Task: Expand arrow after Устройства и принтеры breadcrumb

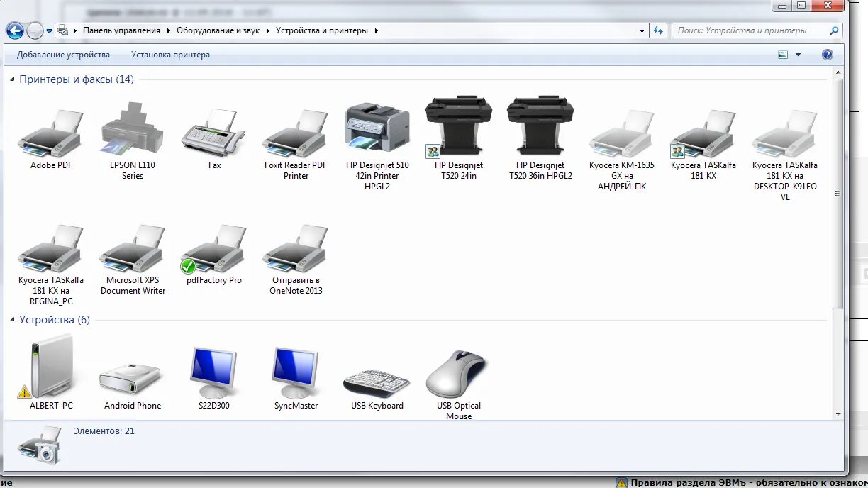Action: tap(376, 30)
